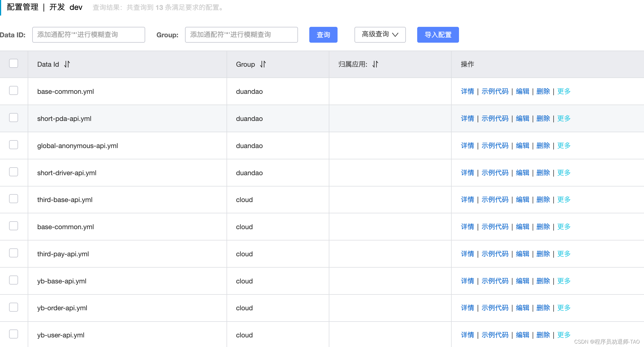Open 详情 for short-driver-api.yml
Screen dimensions: 644x347
click(467, 173)
